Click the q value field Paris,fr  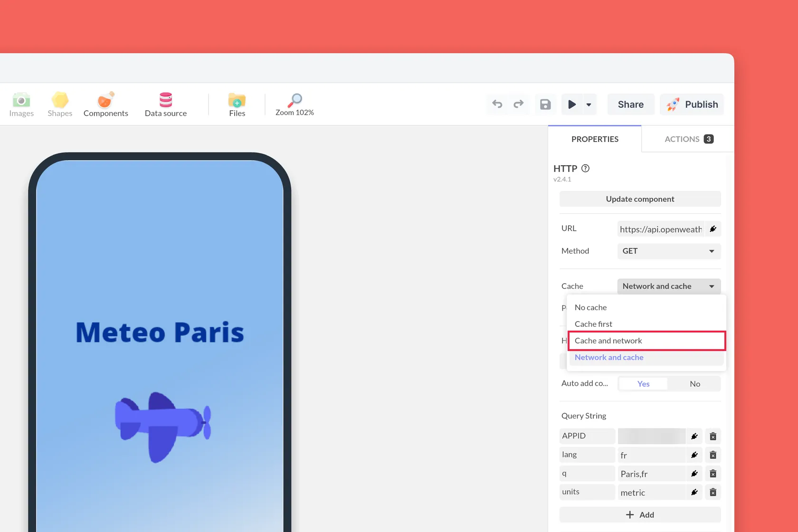(651, 474)
